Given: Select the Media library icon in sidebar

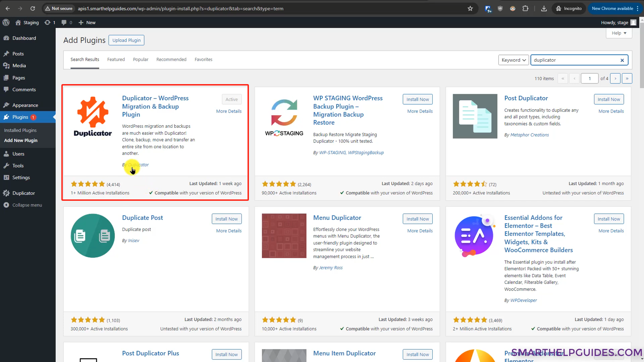Looking at the screenshot, I should point(7,66).
